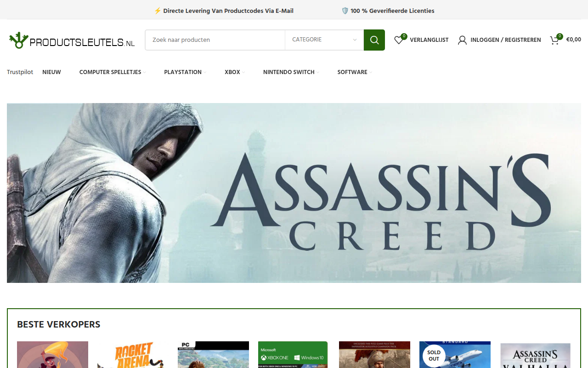Click the user account icon

pyautogui.click(x=462, y=40)
